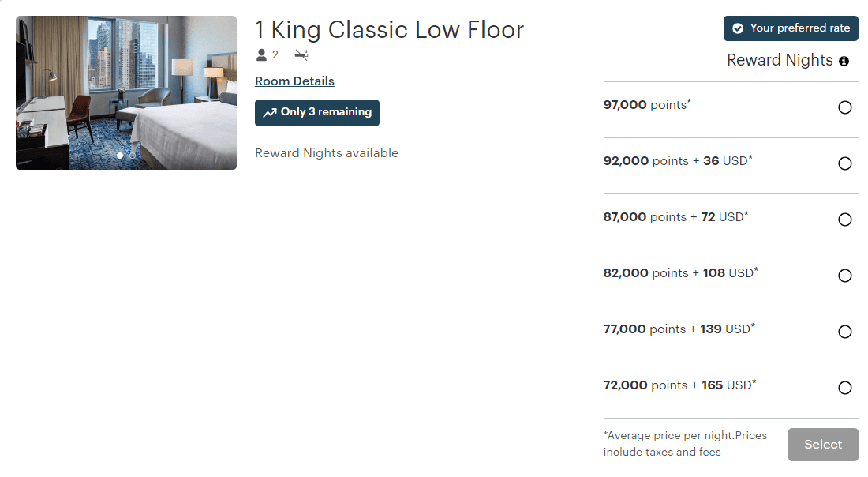The image size is (868, 477).
Task: Open the Room Details link
Action: (x=294, y=81)
